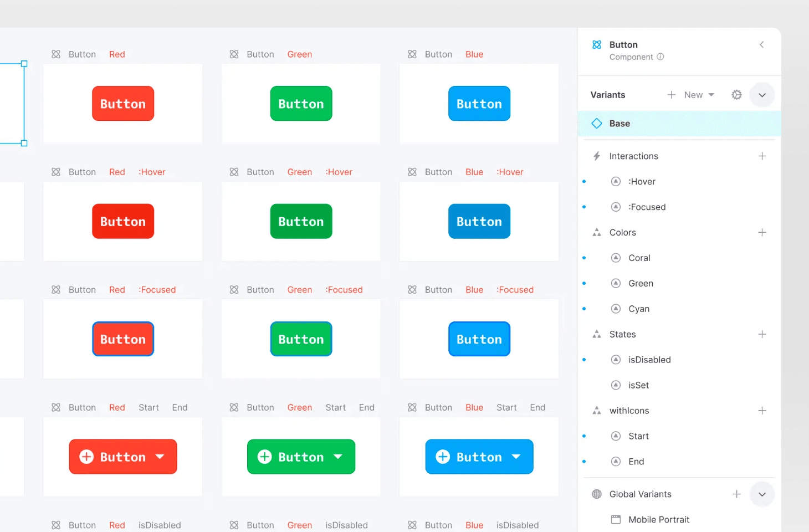Toggle the blue dot beside Coral variant
Screen dimensions: 809x532
coord(584,258)
